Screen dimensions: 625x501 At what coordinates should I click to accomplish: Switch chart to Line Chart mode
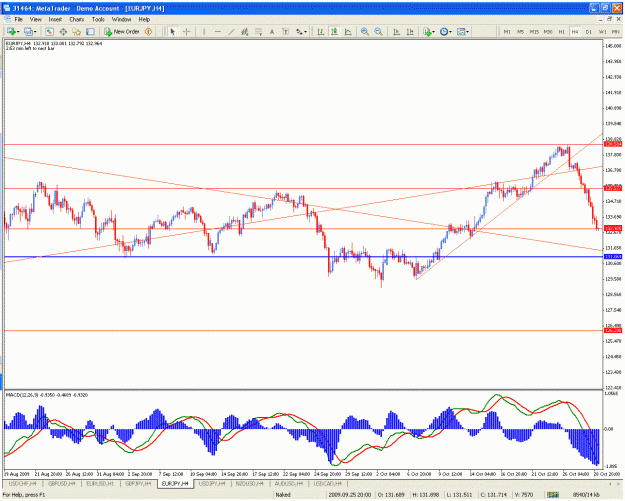coord(348,31)
